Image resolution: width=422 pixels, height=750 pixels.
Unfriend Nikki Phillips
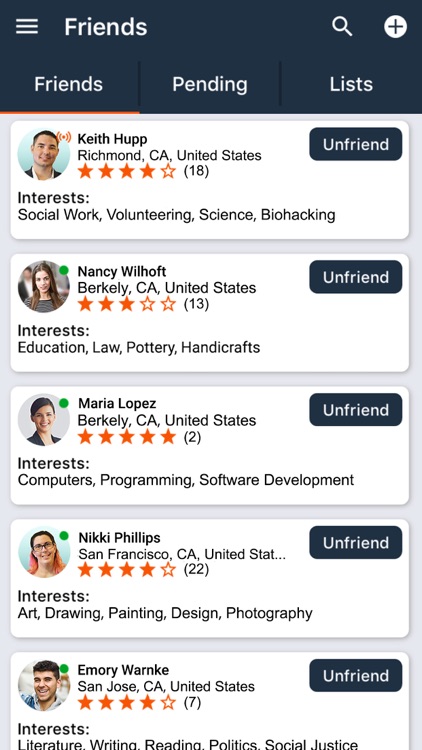[x=355, y=542]
